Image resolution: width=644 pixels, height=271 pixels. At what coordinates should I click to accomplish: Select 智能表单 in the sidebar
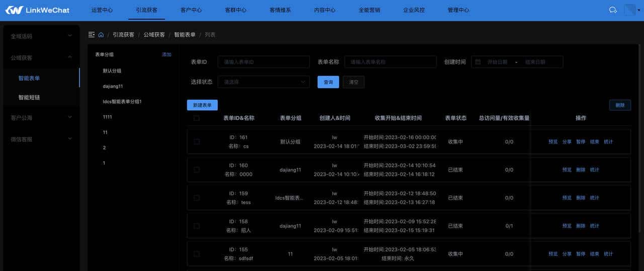(41, 78)
